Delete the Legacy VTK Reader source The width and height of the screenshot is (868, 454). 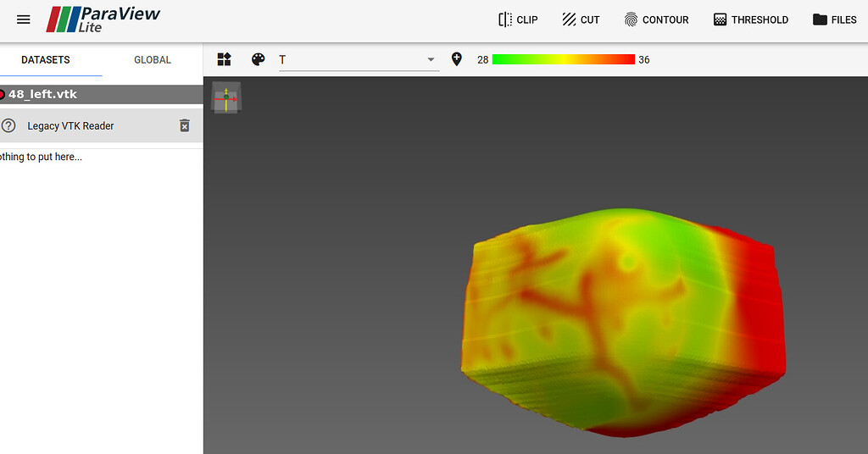(184, 125)
